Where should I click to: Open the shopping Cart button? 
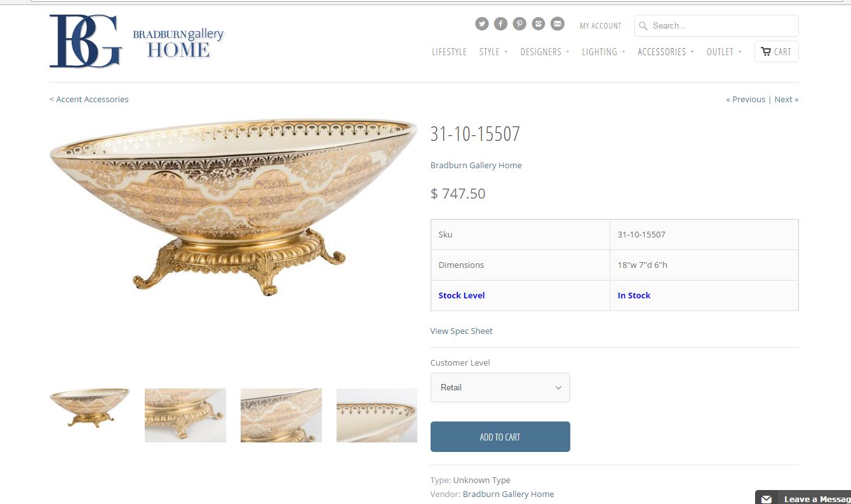[776, 51]
